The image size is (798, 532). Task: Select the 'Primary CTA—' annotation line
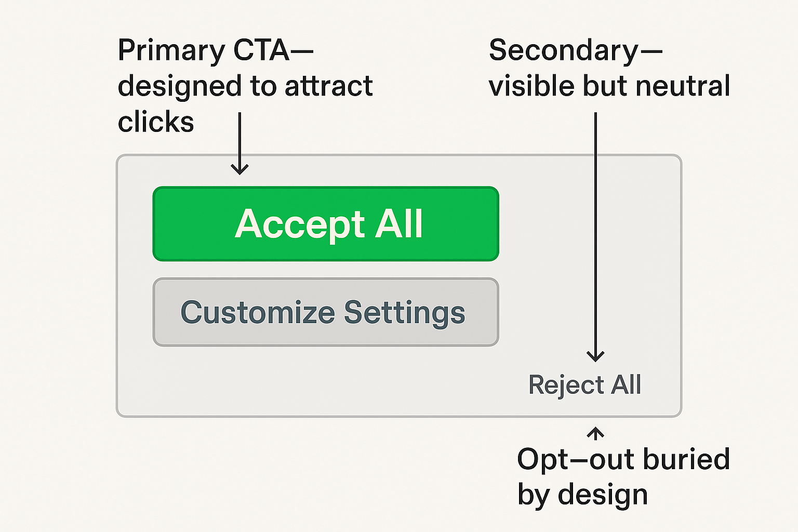coord(215,51)
